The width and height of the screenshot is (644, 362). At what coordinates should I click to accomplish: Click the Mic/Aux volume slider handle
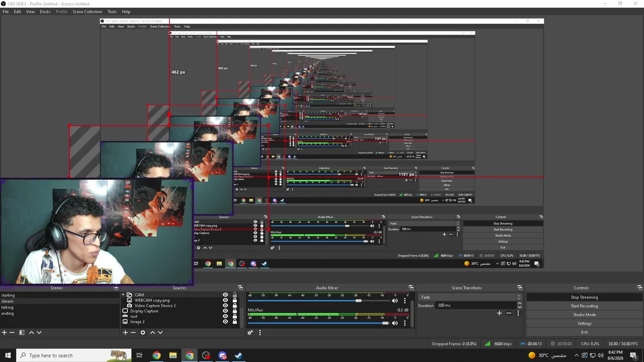point(385,323)
